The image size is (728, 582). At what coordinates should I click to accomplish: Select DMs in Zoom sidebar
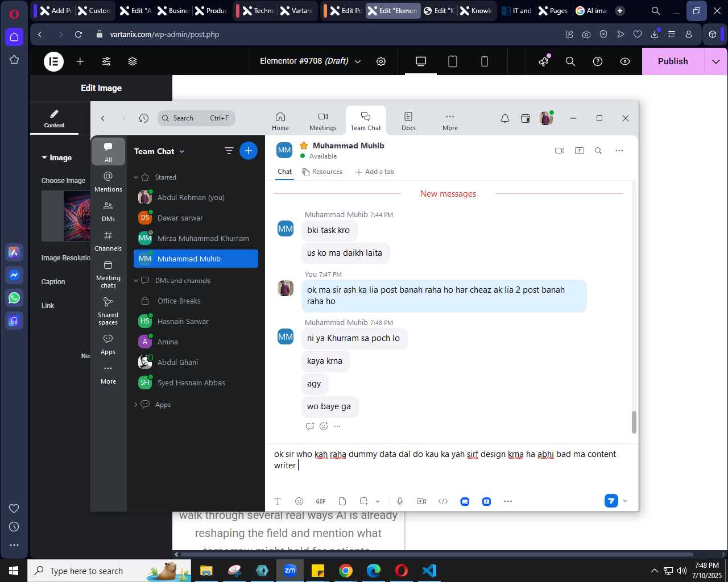pos(108,211)
